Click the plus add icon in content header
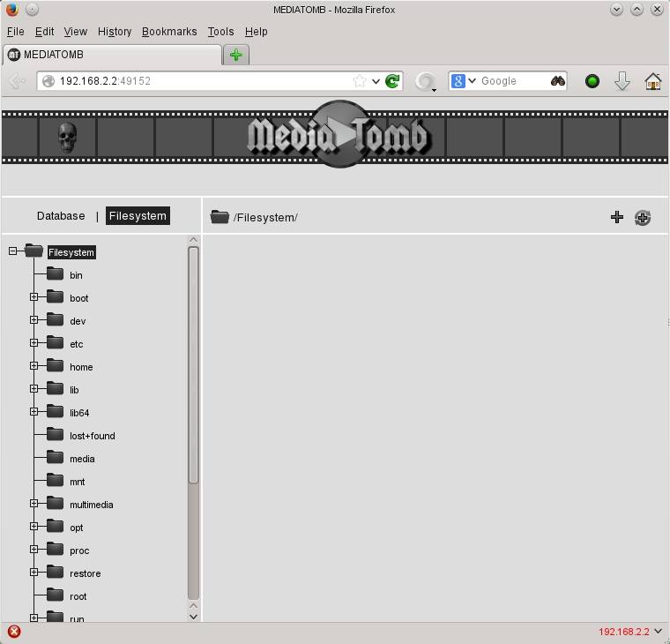 click(617, 217)
